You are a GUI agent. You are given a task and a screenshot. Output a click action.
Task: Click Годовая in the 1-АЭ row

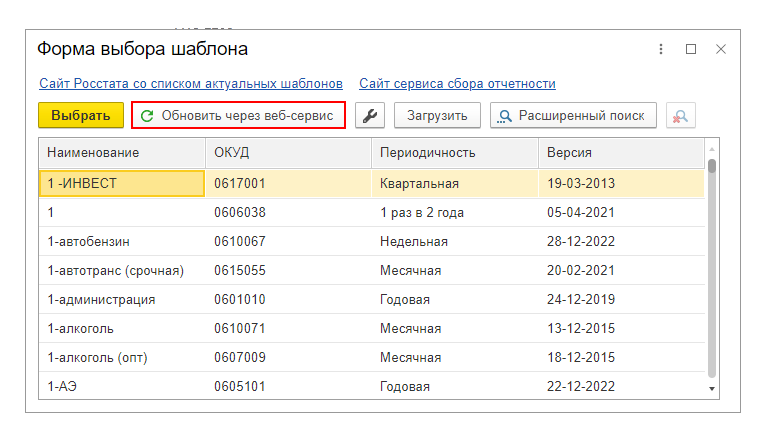click(x=455, y=386)
